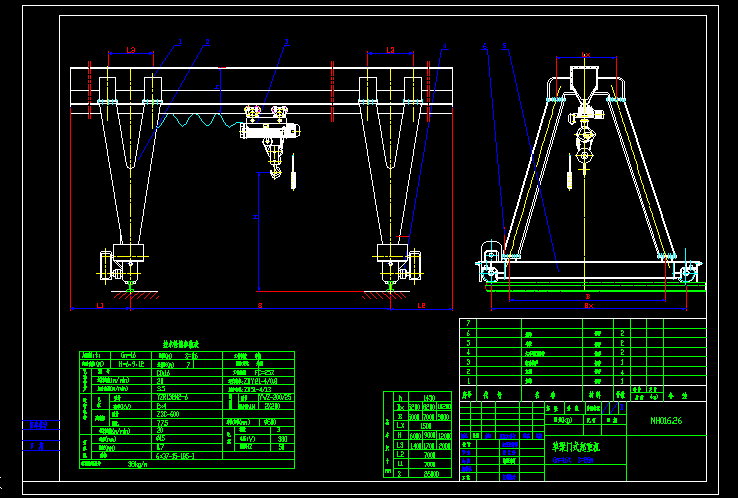Click the right wheel assembly in side view
Screen dimensions: 738x498
[x=688, y=272]
